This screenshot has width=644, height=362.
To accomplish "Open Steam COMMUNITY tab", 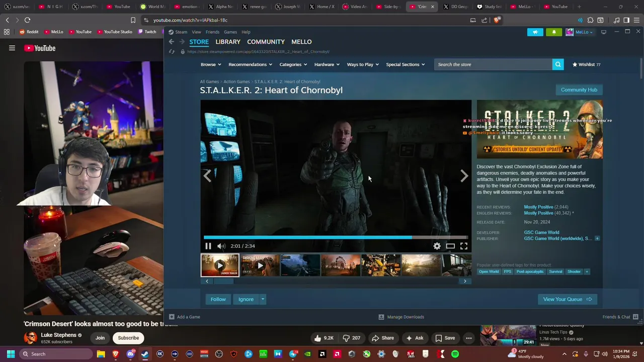I will 266,42.
